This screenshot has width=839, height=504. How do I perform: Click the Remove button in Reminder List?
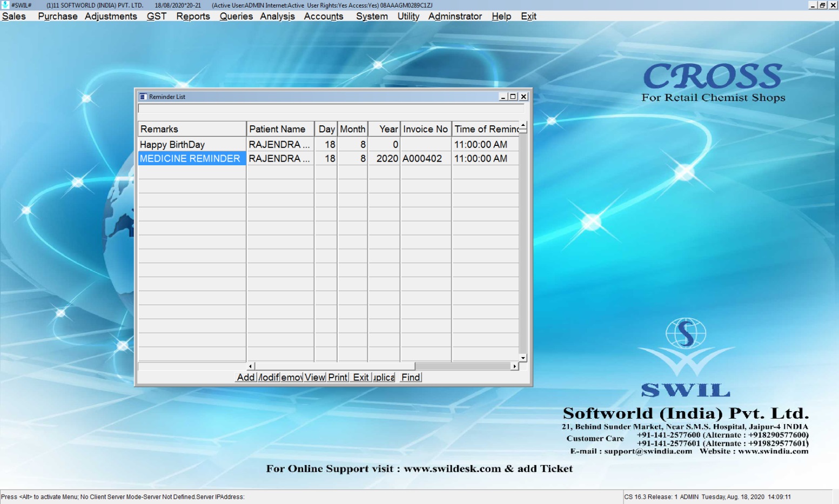[x=292, y=377]
